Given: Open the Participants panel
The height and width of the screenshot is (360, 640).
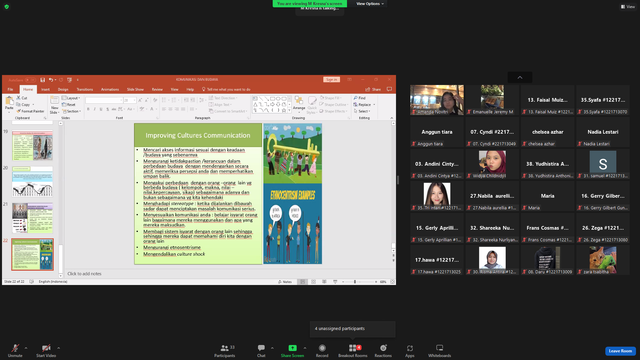Looking at the screenshot, I should 224,351.
